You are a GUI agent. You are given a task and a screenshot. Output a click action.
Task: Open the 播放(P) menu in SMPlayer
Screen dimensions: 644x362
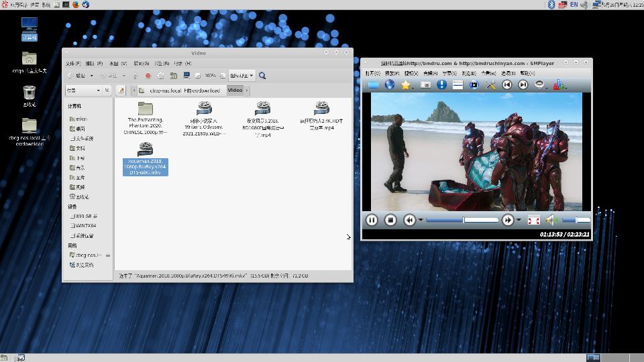click(x=392, y=74)
